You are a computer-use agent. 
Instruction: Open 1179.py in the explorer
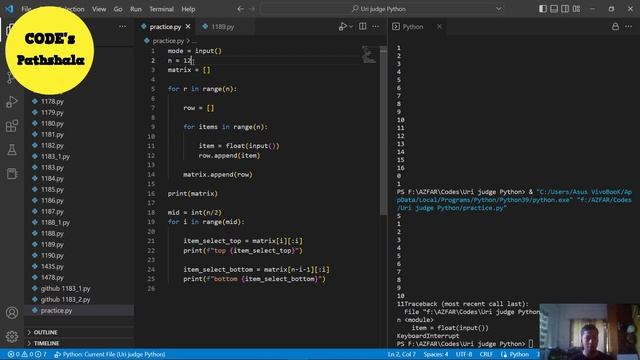[80, 112]
